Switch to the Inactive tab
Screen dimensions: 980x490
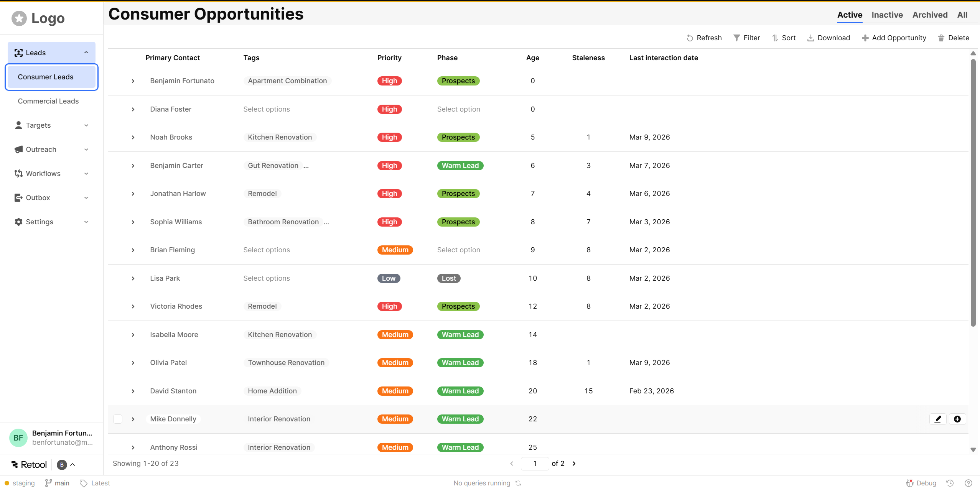pyautogui.click(x=887, y=15)
